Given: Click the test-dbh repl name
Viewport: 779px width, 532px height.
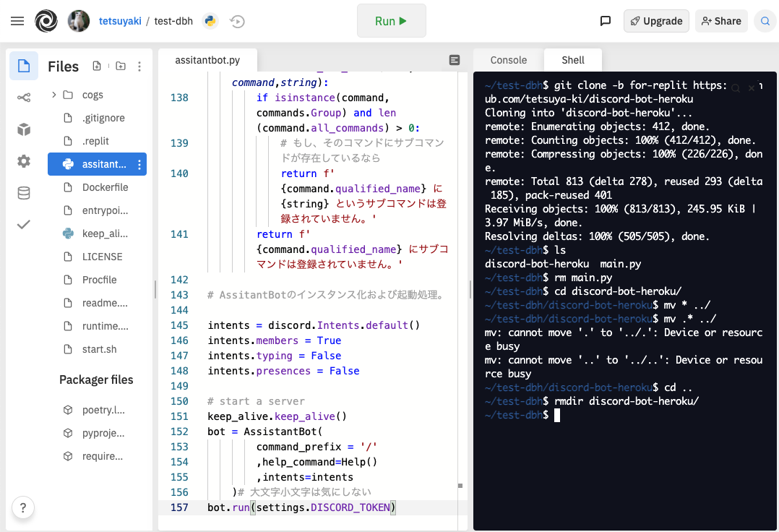Looking at the screenshot, I should coord(173,21).
